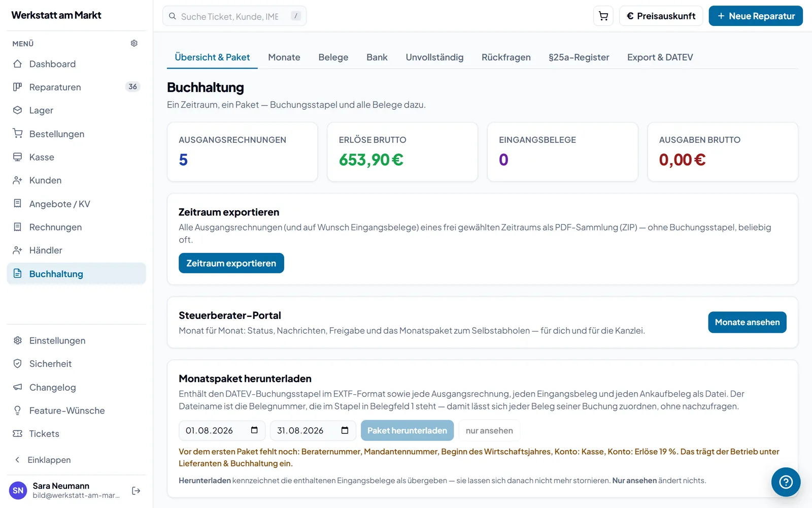Click the Bestellungen cart icon in sidebar

coord(18,134)
